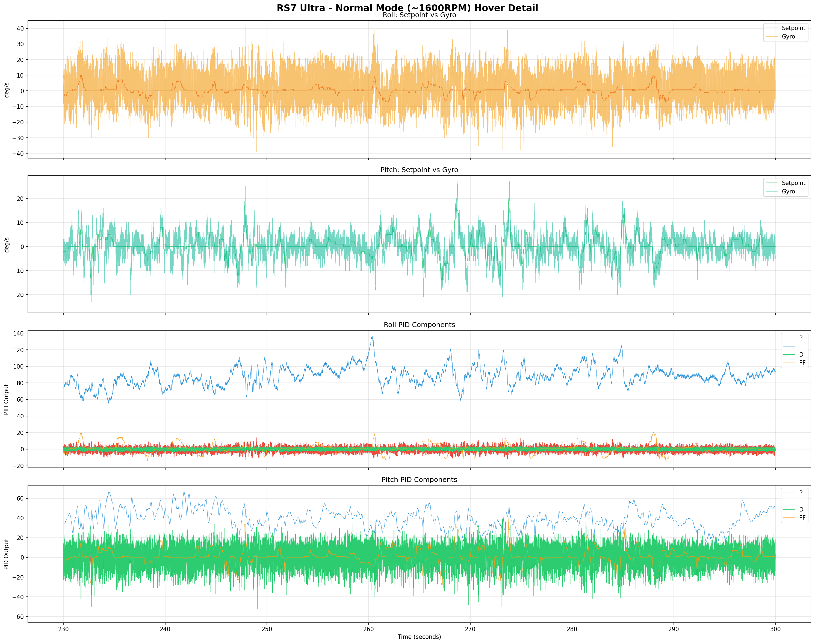Click the "−20" y-tick of the Pitch gyro chart

pos(17,295)
